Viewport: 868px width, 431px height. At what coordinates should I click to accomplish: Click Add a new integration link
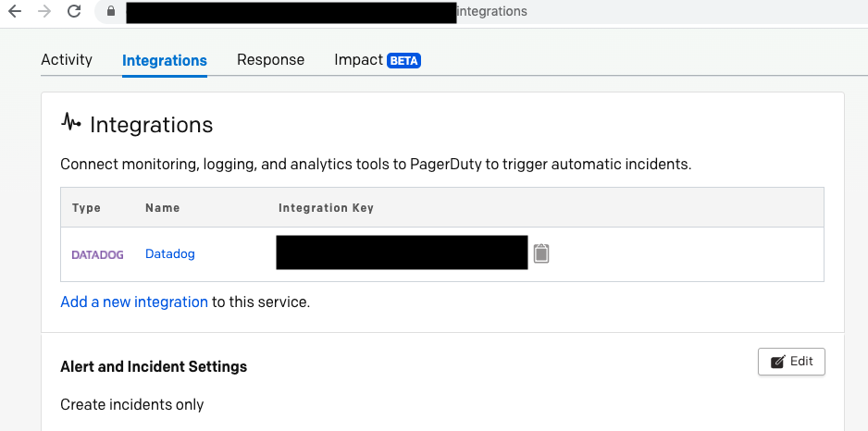pos(134,302)
